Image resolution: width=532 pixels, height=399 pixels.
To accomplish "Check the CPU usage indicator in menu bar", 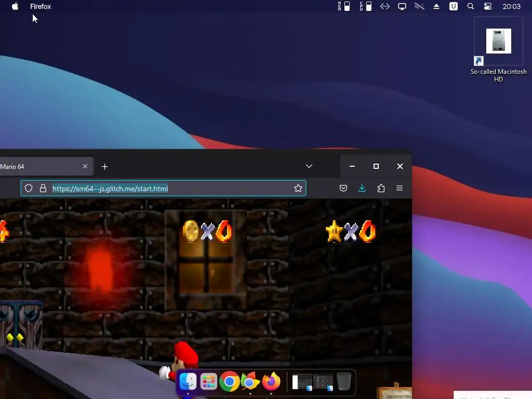I will pyautogui.click(x=366, y=6).
